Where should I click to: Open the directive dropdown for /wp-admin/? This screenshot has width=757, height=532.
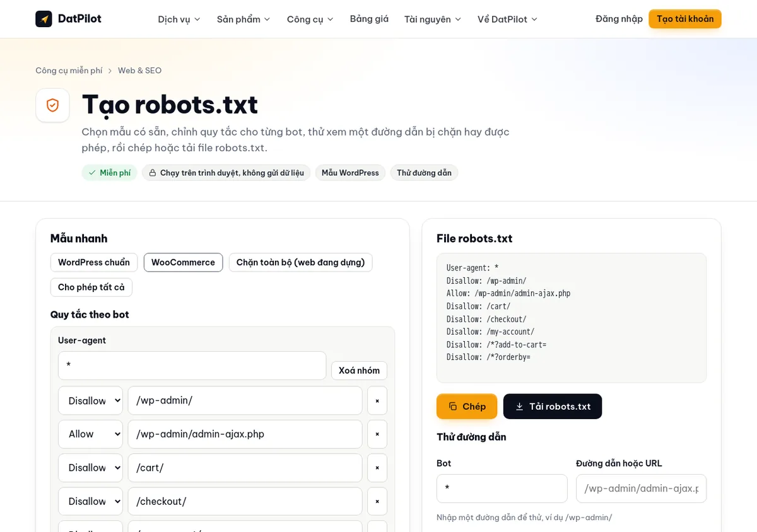(x=90, y=401)
